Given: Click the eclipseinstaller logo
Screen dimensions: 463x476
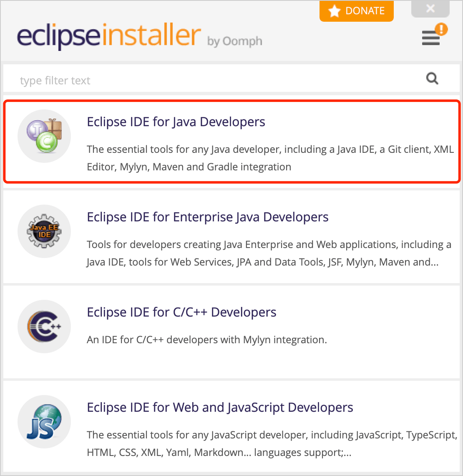Looking at the screenshot, I should click(x=108, y=35).
